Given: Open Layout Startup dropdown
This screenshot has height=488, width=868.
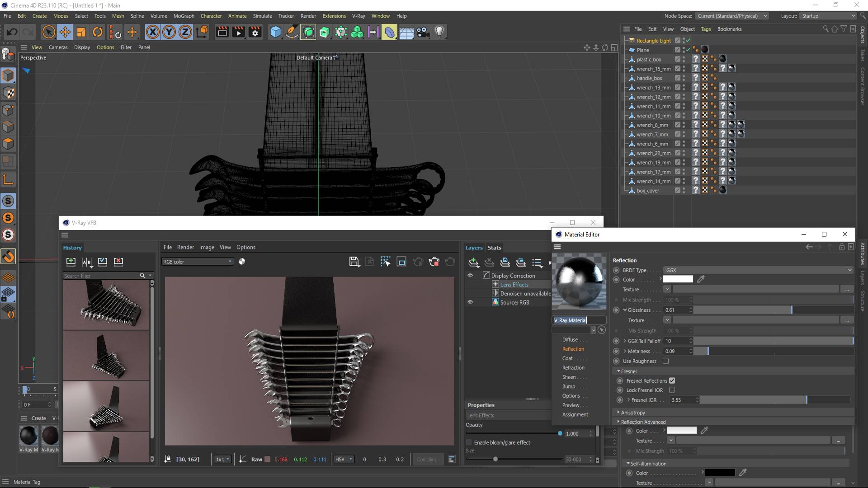Looking at the screenshot, I should point(828,16).
